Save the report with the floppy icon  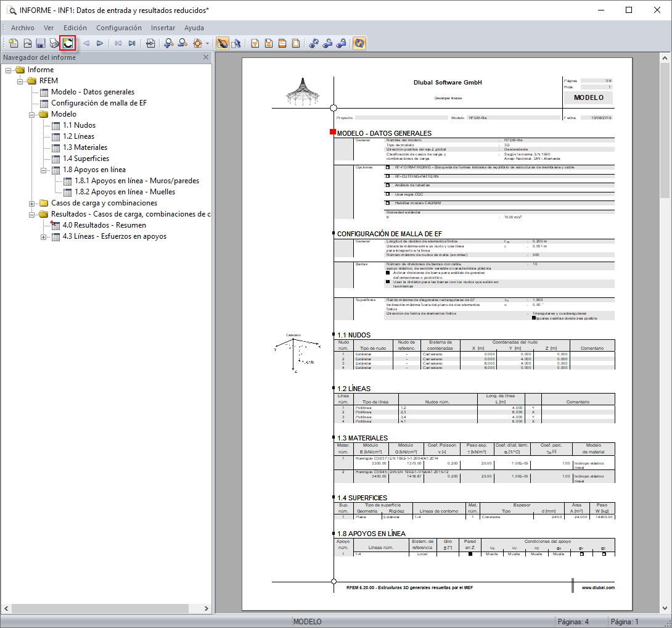(40, 43)
